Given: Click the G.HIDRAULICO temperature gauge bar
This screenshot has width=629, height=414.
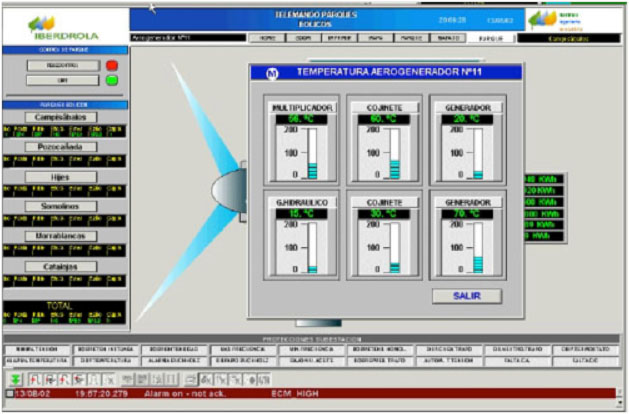Looking at the screenshot, I should coord(312,248).
